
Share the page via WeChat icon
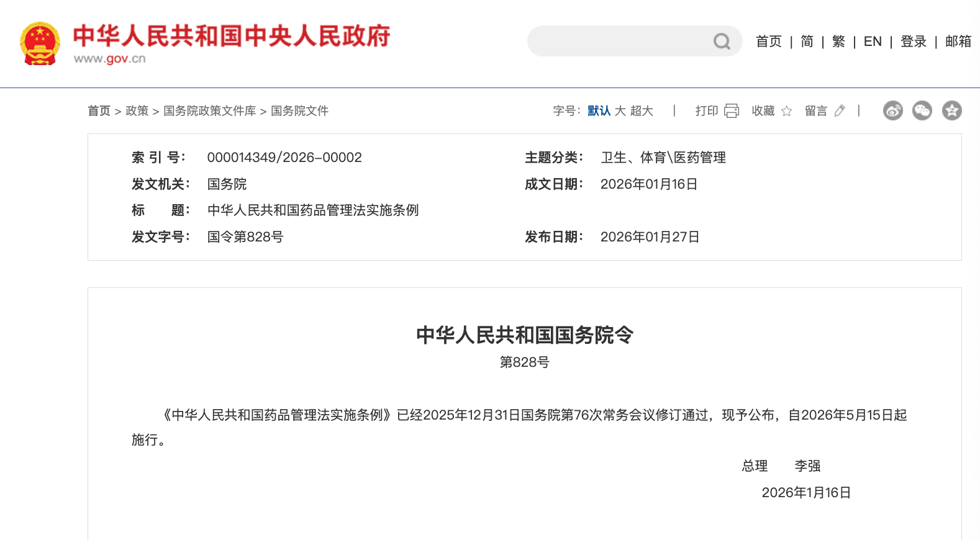click(922, 110)
